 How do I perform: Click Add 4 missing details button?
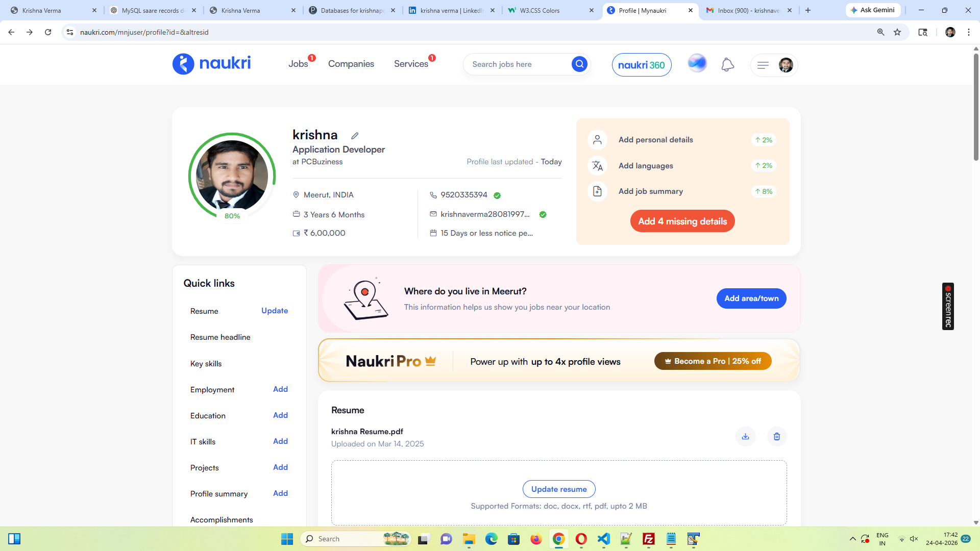coord(682,221)
